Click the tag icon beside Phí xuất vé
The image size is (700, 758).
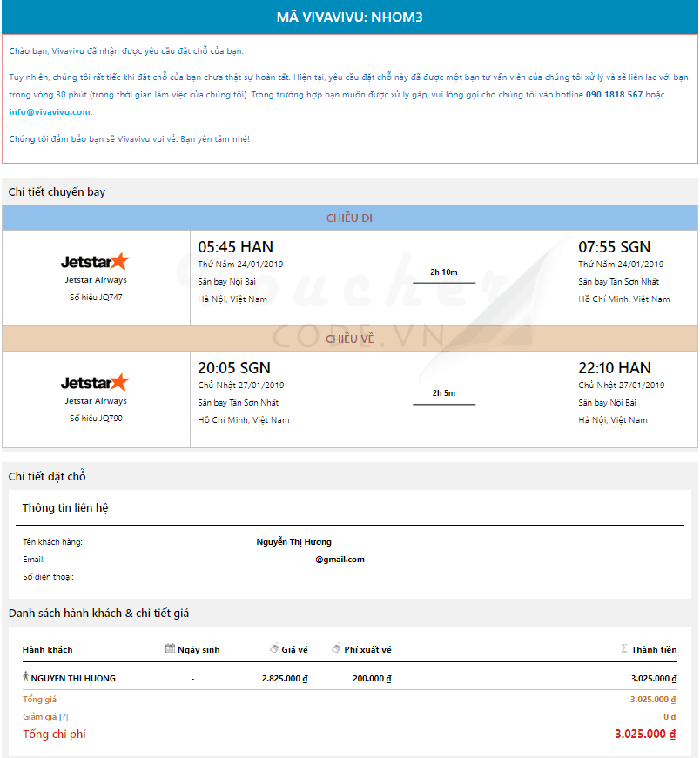click(336, 648)
